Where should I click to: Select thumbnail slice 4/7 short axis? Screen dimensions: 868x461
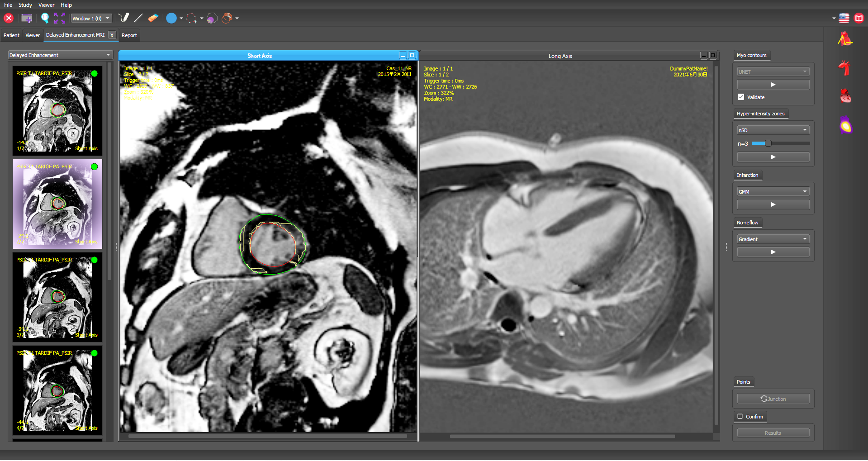pos(57,390)
